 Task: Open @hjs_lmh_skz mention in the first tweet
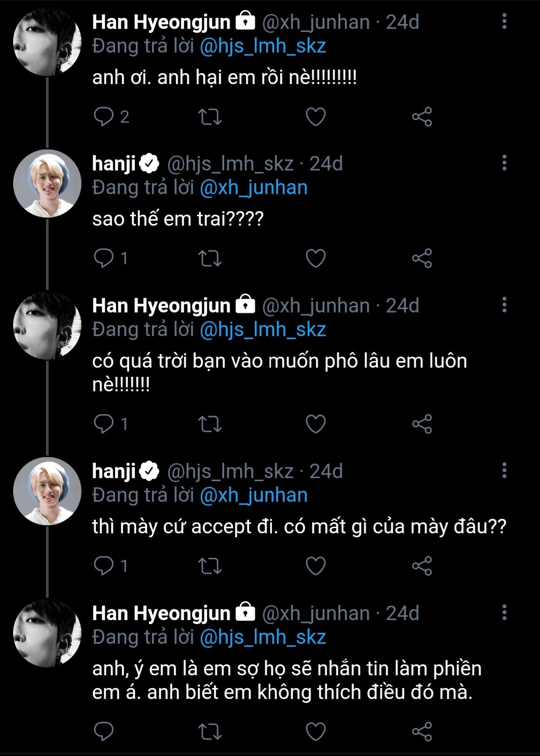(x=263, y=46)
